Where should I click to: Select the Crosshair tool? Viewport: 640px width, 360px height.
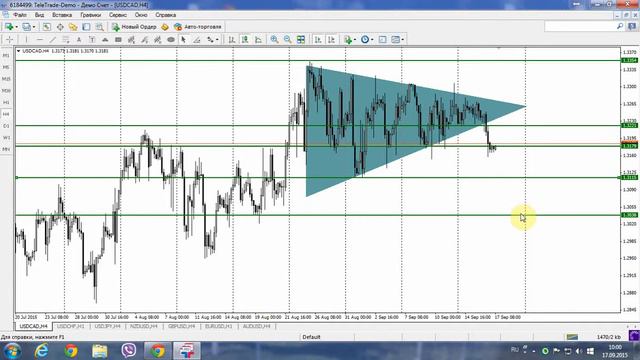pos(9,40)
